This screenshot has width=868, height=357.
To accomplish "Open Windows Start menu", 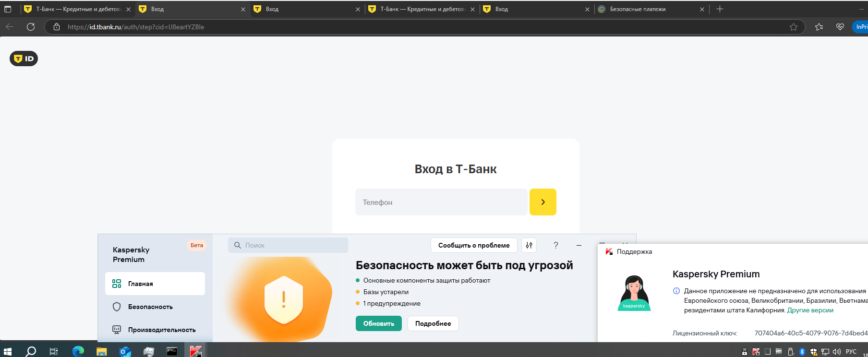I will point(8,352).
